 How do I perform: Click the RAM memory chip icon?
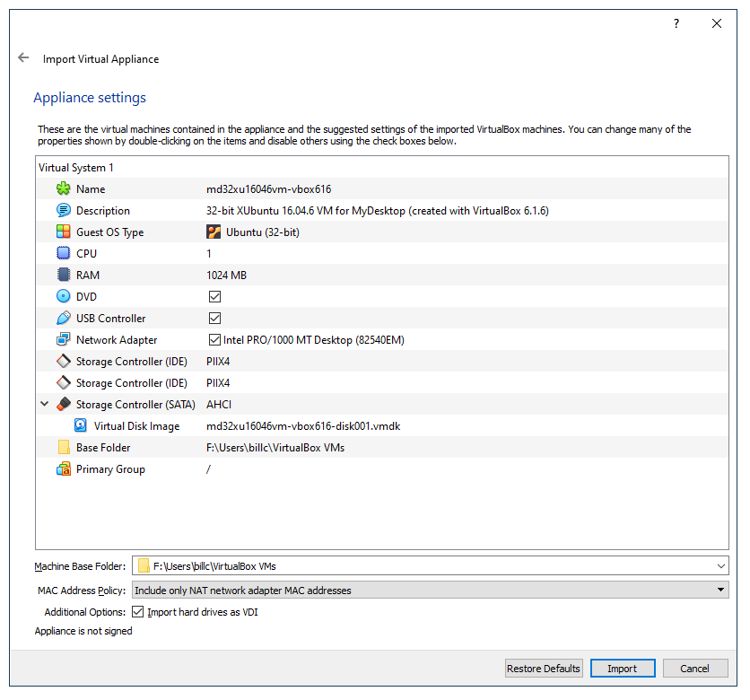point(64,276)
